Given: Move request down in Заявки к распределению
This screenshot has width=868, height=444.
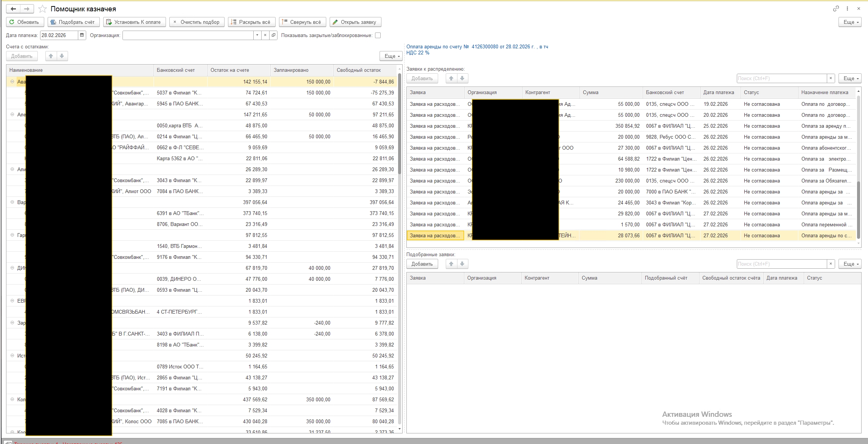Looking at the screenshot, I should pos(462,78).
